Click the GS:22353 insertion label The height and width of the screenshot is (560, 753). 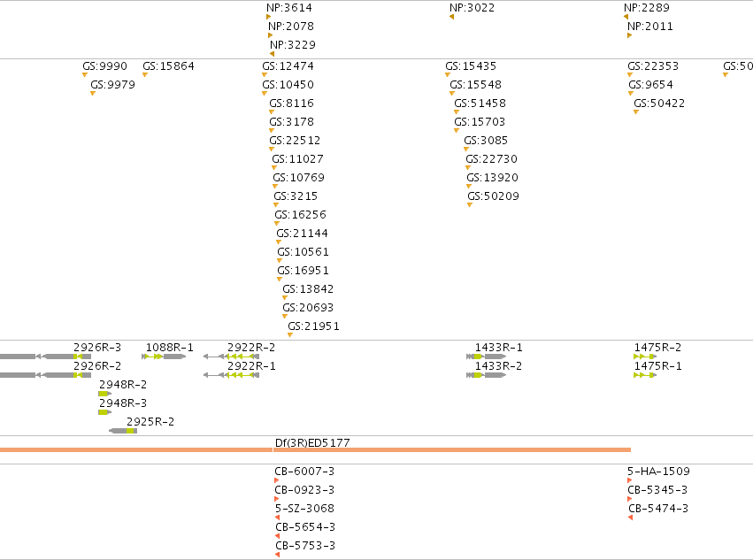(653, 65)
